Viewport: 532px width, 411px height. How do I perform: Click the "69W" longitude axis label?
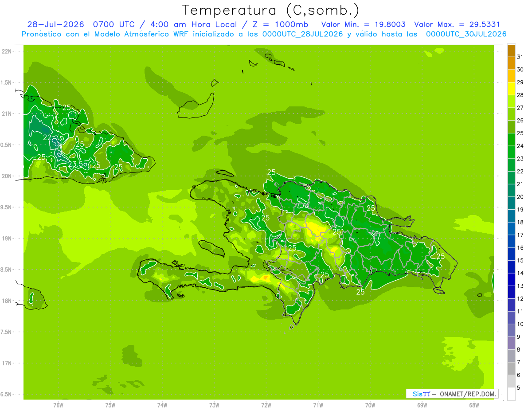pyautogui.click(x=422, y=405)
